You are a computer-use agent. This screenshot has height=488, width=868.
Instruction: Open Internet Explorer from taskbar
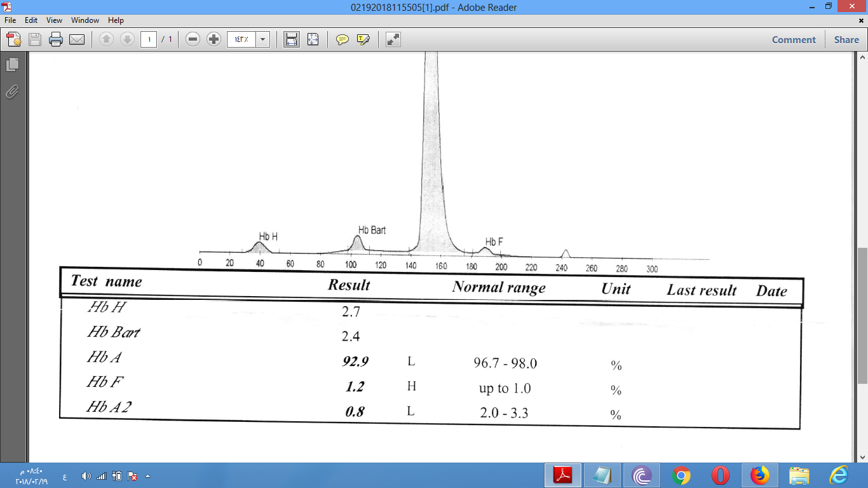(839, 475)
